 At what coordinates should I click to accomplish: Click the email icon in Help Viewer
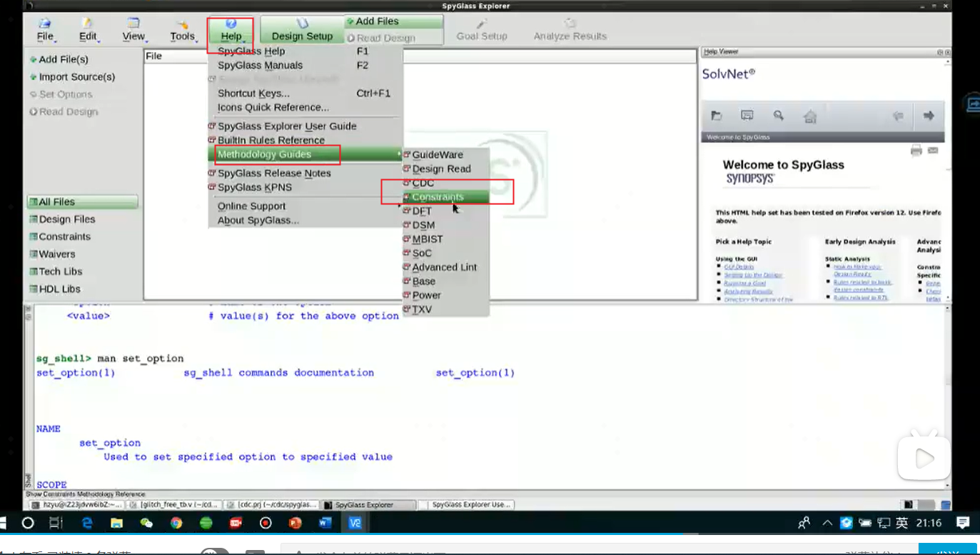pos(933,151)
